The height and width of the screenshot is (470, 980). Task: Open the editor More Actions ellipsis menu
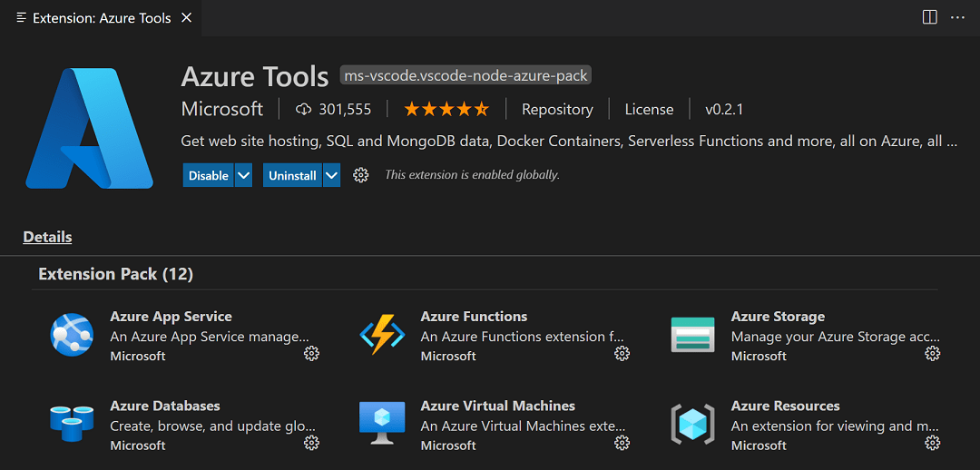pos(957,17)
